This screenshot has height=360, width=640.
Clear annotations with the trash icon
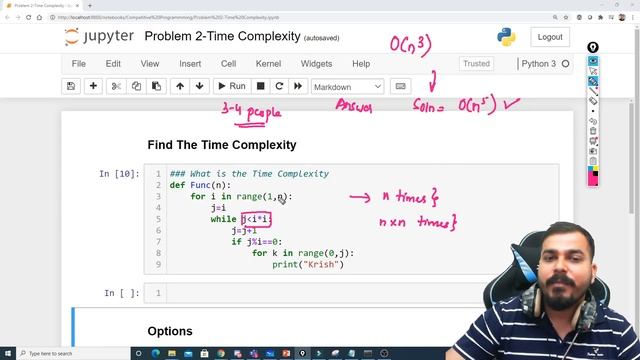[x=593, y=131]
